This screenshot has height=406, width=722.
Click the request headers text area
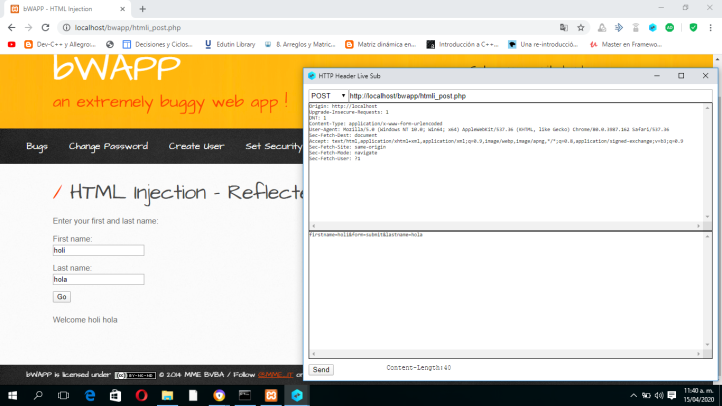[x=506, y=163]
